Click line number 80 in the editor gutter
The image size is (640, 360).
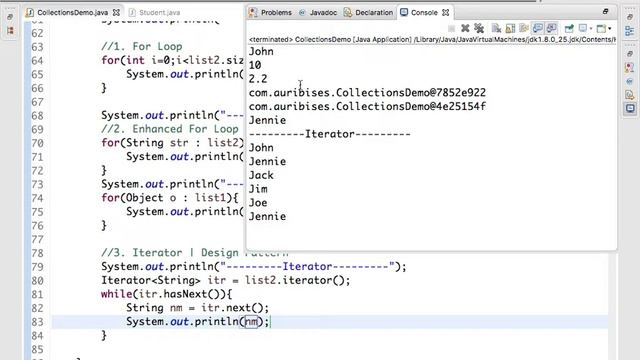coord(37,280)
